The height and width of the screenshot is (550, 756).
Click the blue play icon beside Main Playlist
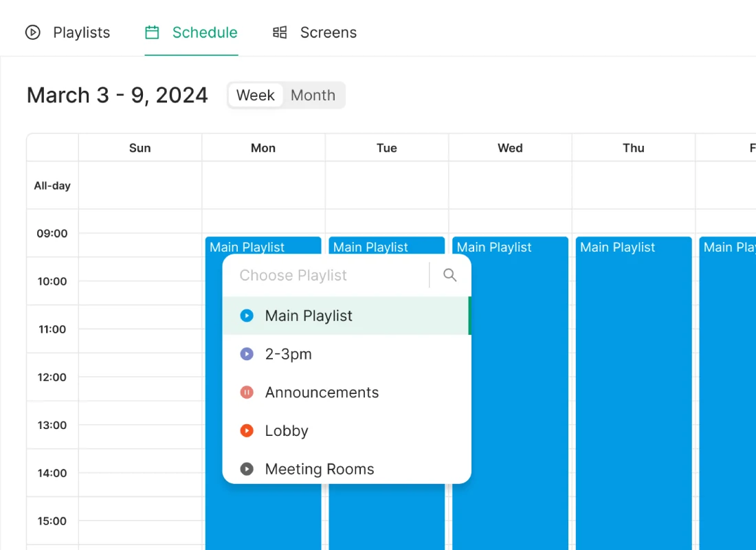(247, 316)
